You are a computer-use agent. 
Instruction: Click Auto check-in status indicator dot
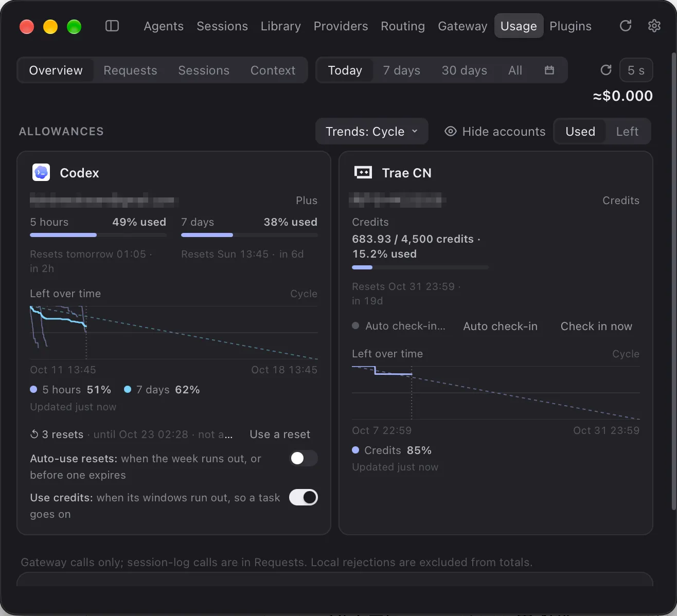(355, 325)
